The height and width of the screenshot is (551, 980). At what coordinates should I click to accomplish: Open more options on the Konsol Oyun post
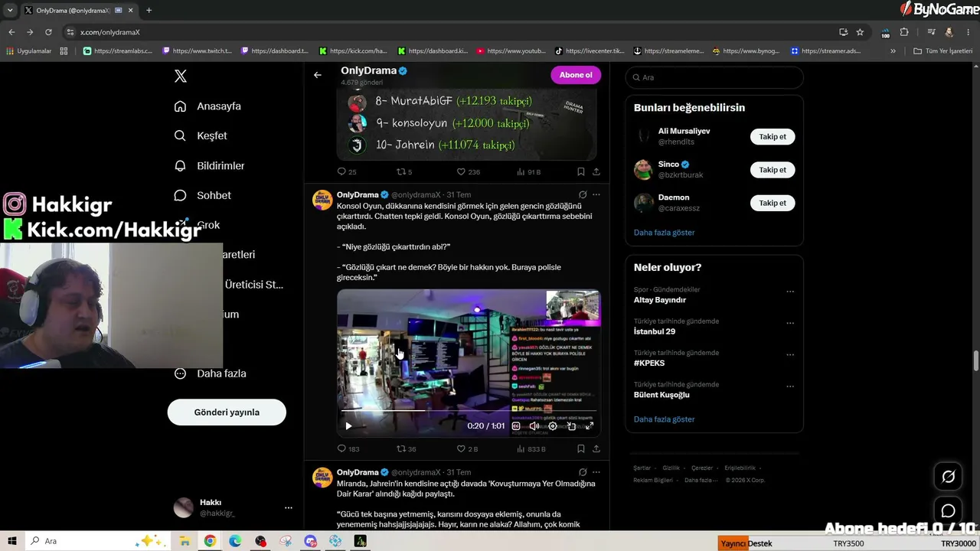tap(596, 195)
